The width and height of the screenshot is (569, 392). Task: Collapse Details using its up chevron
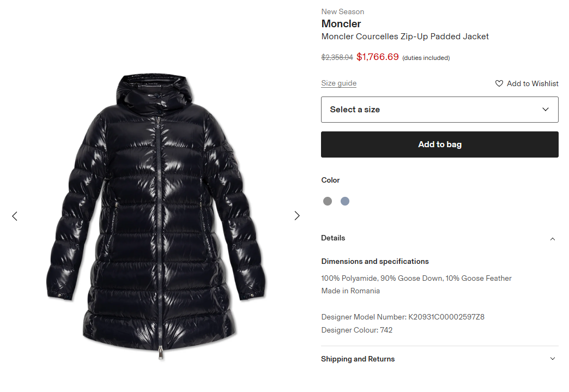553,239
